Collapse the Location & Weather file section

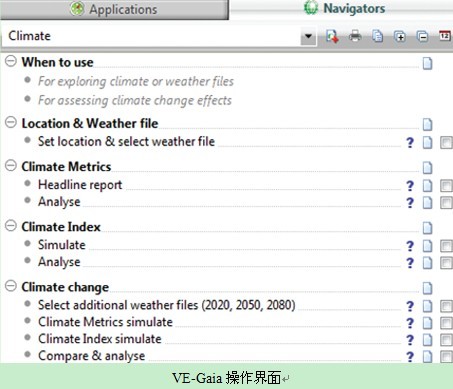click(x=11, y=122)
